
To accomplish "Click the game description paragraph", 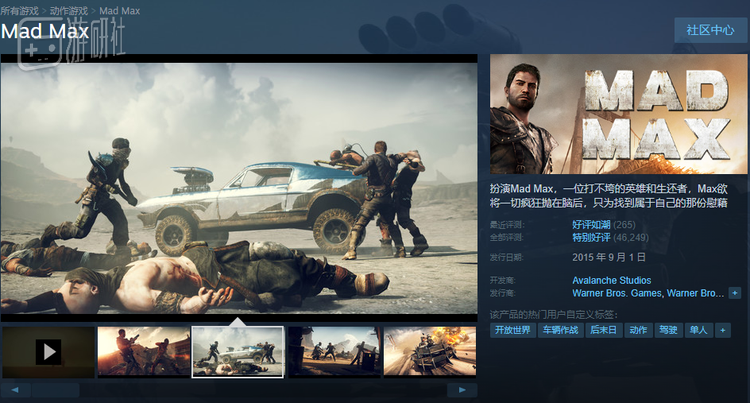I will tap(608, 196).
